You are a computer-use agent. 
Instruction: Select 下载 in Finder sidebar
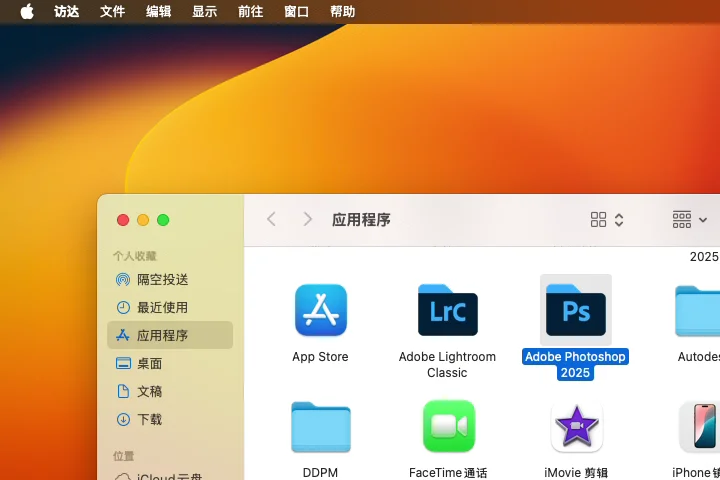pyautogui.click(x=170, y=419)
